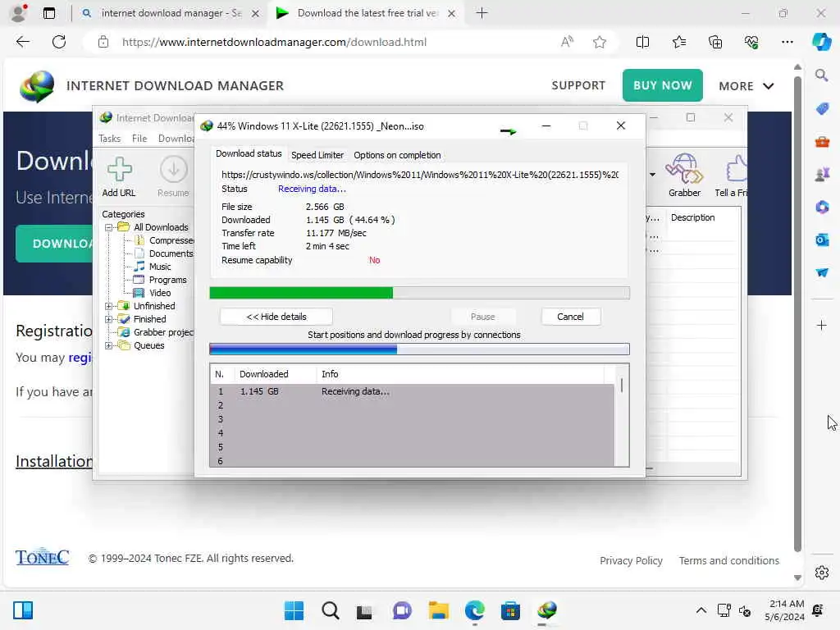Image resolution: width=840 pixels, height=630 pixels.
Task: Click the Tonec logo in footer
Action: (x=42, y=558)
